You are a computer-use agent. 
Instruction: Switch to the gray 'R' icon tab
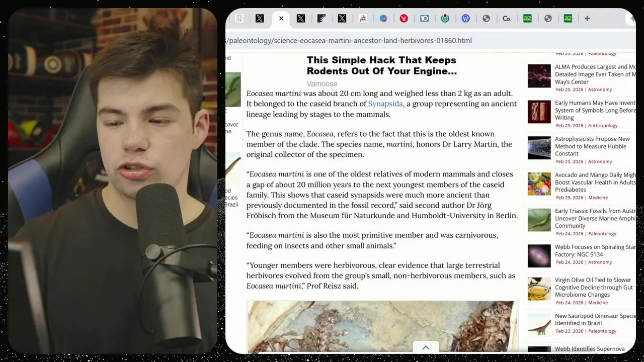[x=239, y=19]
